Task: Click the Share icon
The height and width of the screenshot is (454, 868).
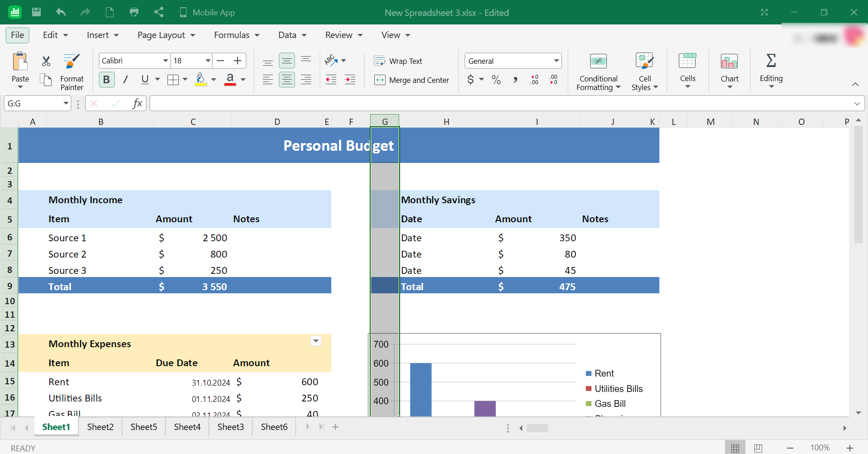Action: (x=158, y=12)
